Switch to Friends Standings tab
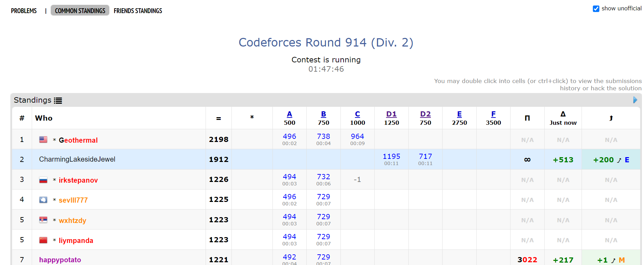 click(138, 11)
